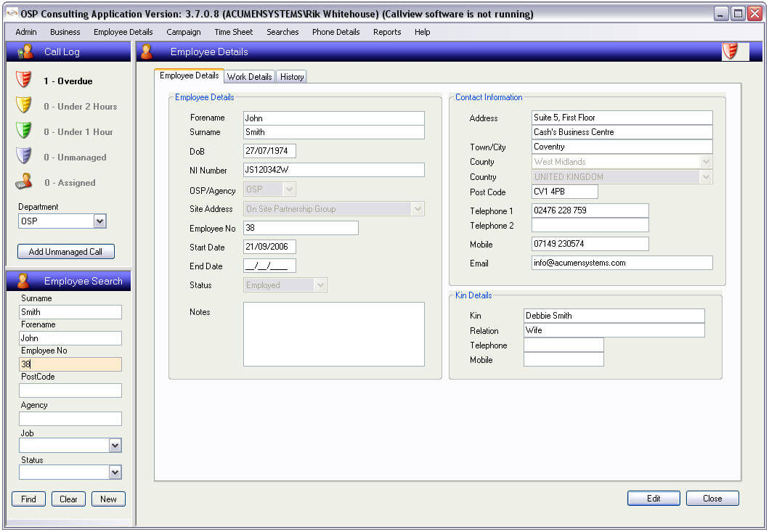Click the New button
This screenshot has height=532, width=769.
click(108, 499)
